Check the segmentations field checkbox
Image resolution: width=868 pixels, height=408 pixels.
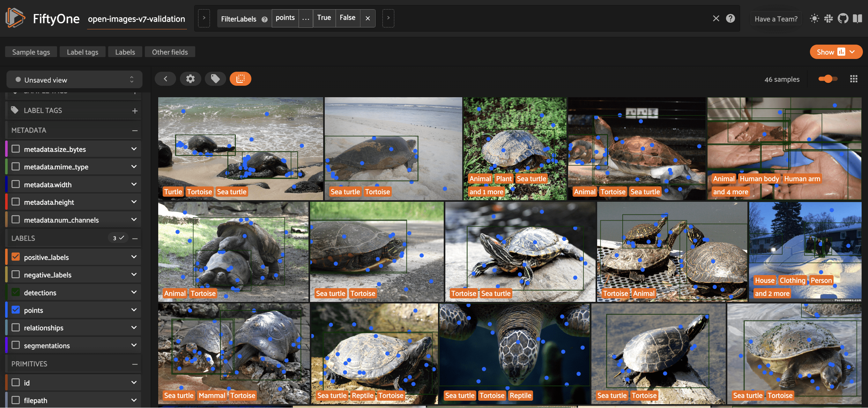(x=16, y=345)
